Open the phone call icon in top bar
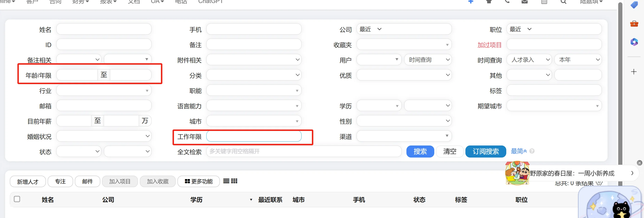Image resolution: width=644 pixels, height=218 pixels. [x=507, y=2]
